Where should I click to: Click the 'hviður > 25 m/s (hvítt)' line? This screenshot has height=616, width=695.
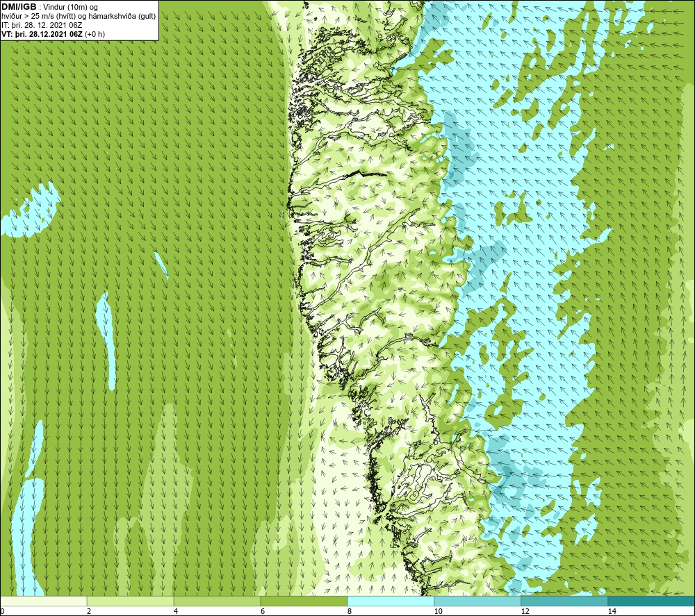click(38, 17)
